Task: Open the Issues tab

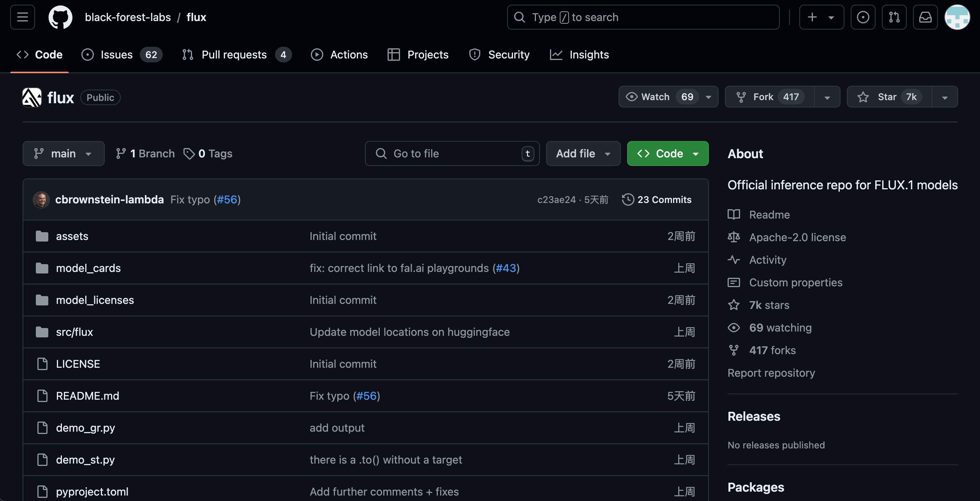Action: click(122, 55)
